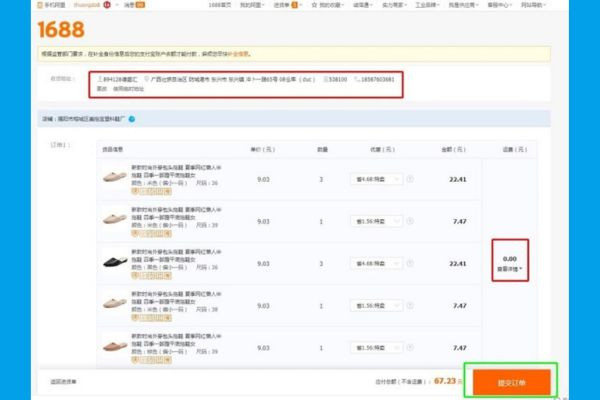Viewport: 600px width, 400px height.
Task: Click the blue chat icon beside shop name
Action: coord(132,119)
